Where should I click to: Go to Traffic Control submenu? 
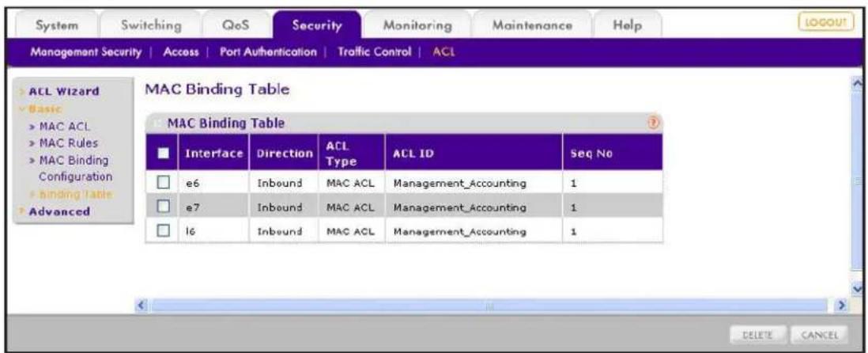pos(374,53)
